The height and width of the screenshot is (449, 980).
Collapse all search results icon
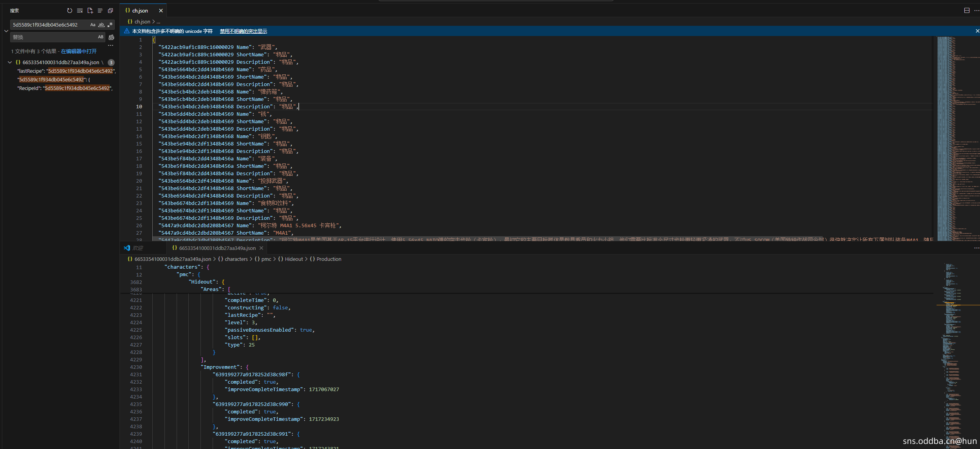point(110,11)
